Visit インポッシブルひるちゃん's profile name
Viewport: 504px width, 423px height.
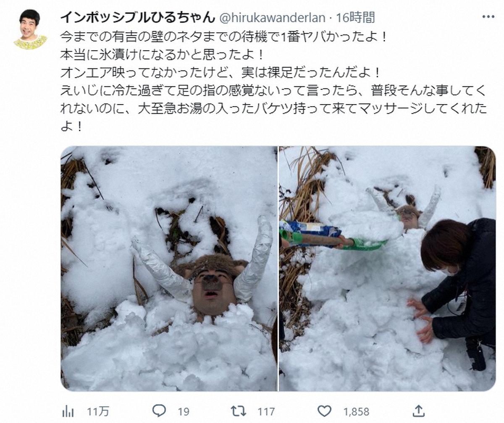tap(134, 17)
